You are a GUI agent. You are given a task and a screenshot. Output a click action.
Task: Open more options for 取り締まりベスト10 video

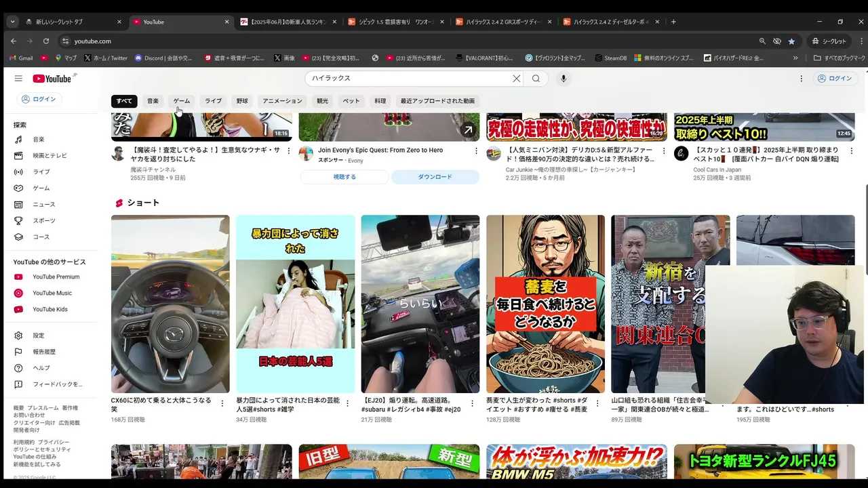[852, 151]
